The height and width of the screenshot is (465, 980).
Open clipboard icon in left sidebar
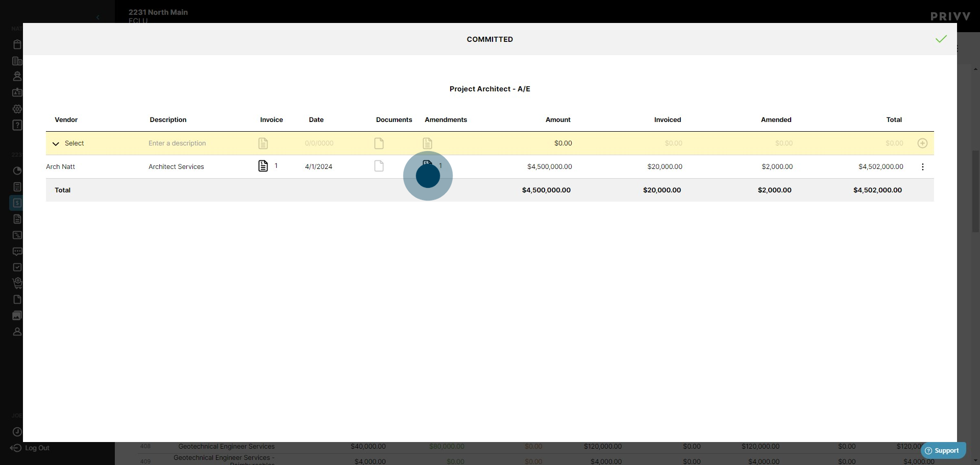click(x=17, y=44)
